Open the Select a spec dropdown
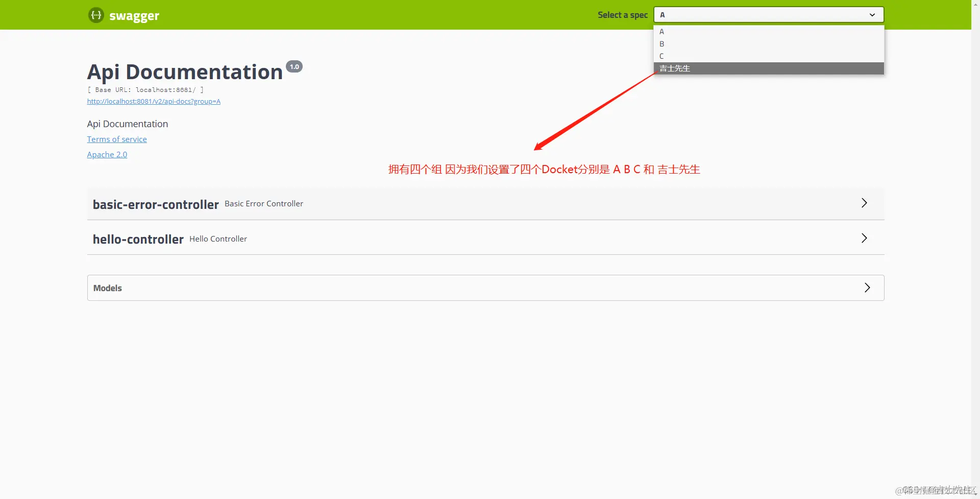Screen dimensions: 980x499 click(769, 15)
